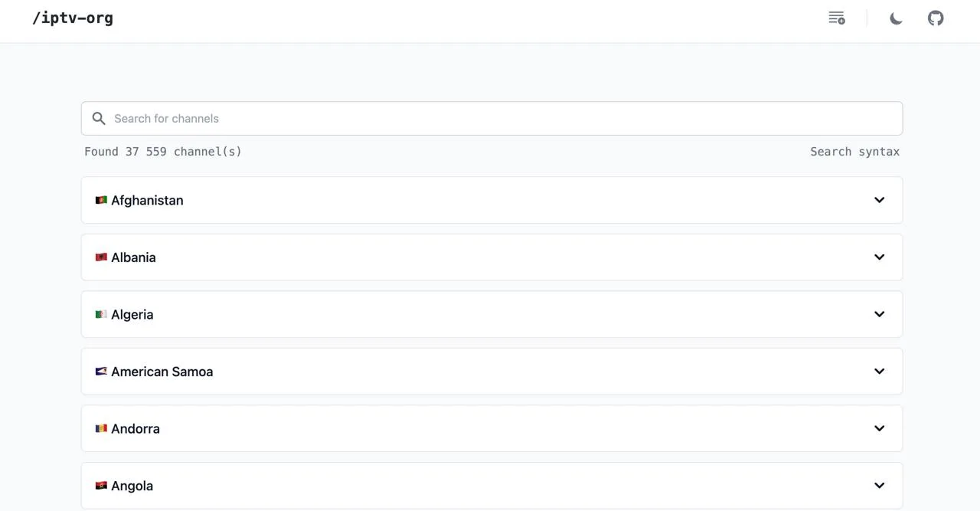The height and width of the screenshot is (511, 980).
Task: Go to the /iptv-org home logo
Action: click(73, 18)
